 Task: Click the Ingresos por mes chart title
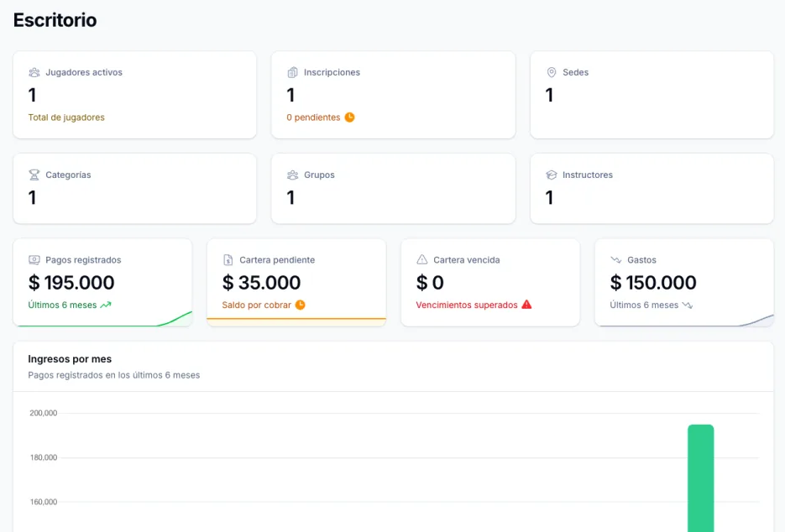(70, 359)
